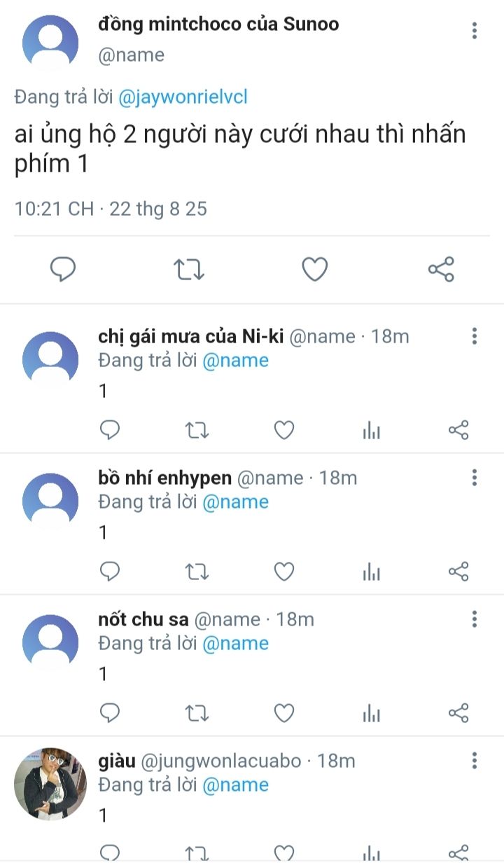Viewport: 504px width, 863px height.
Task: Share nốt chu sa's reply
Action: click(458, 713)
